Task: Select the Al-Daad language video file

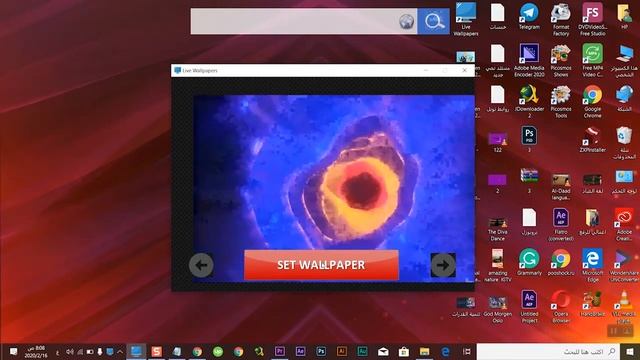Action: point(561,187)
